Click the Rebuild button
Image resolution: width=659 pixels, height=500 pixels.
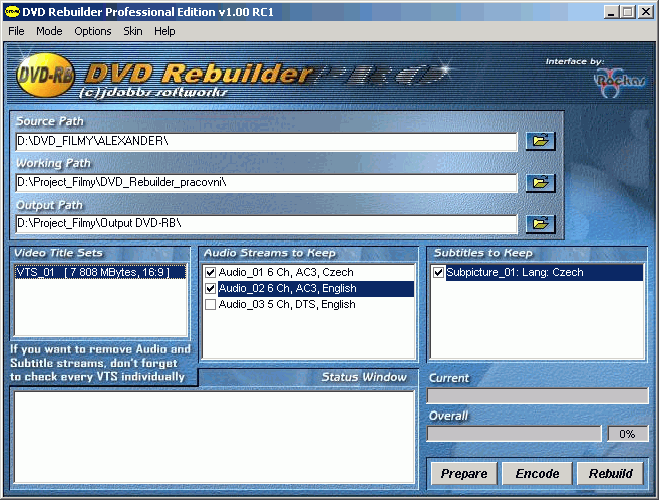610,474
